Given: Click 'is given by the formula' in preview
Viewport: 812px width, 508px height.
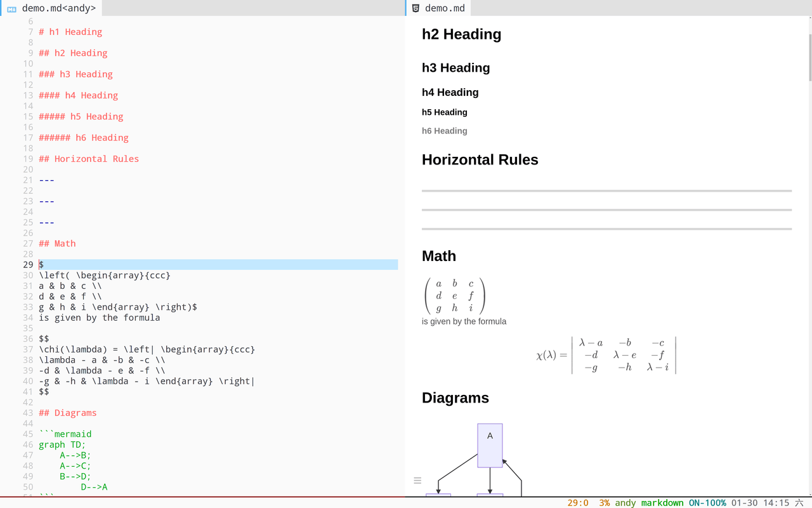Looking at the screenshot, I should click(464, 321).
